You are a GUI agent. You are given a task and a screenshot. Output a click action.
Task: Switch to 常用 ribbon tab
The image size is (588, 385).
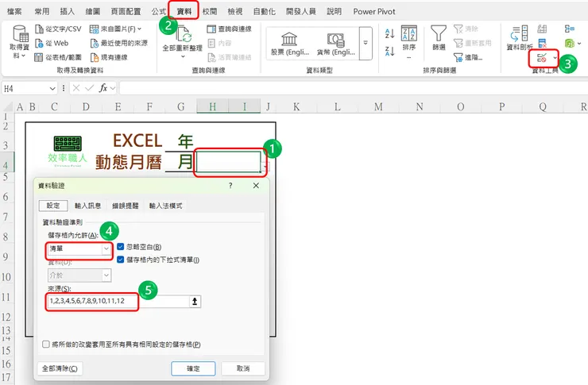(x=42, y=12)
